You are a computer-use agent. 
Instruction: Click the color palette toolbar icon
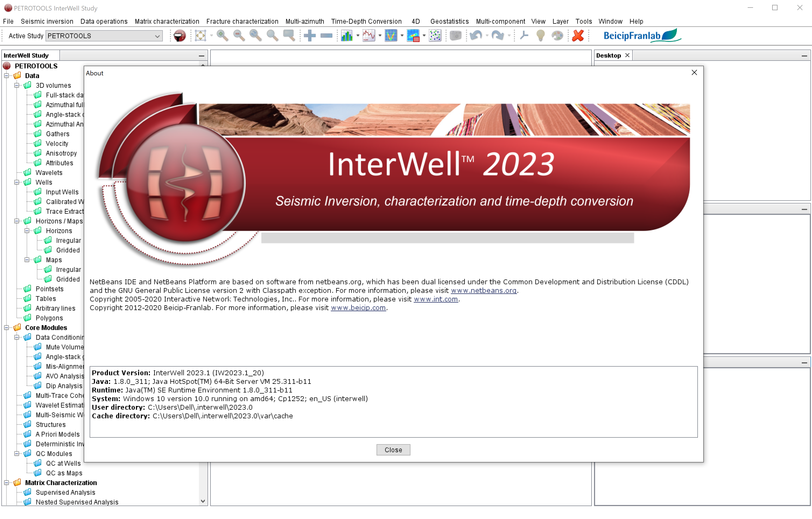coord(557,36)
